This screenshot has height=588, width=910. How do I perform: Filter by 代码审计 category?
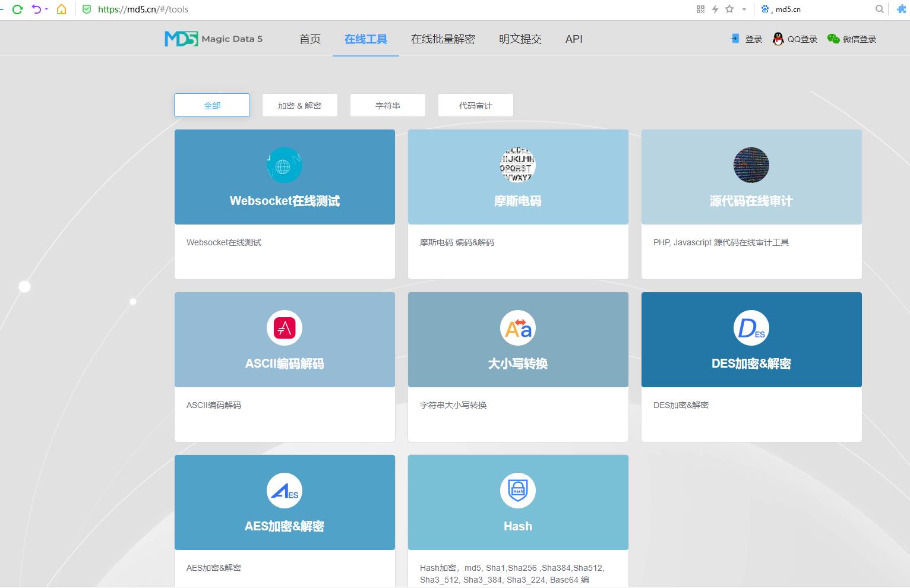pyautogui.click(x=476, y=105)
